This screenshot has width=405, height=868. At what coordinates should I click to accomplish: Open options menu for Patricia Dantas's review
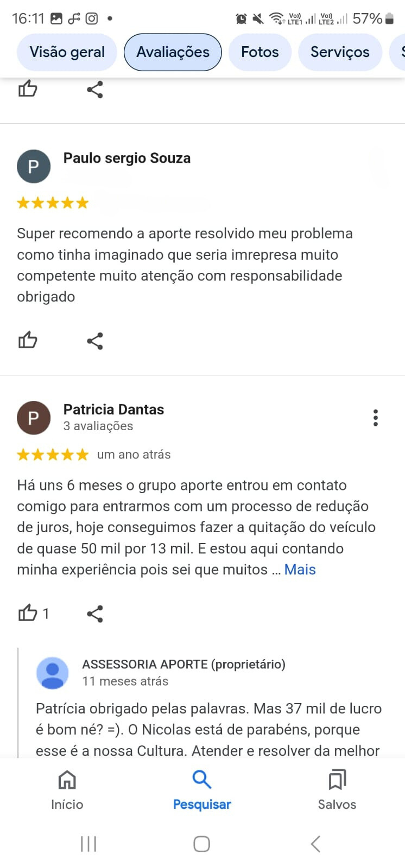click(x=375, y=418)
